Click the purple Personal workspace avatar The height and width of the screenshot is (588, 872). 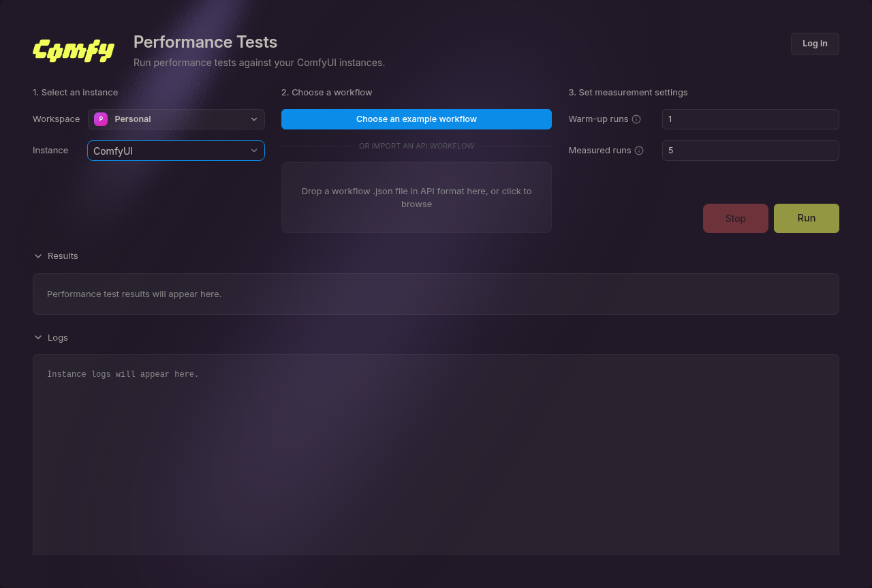click(101, 119)
